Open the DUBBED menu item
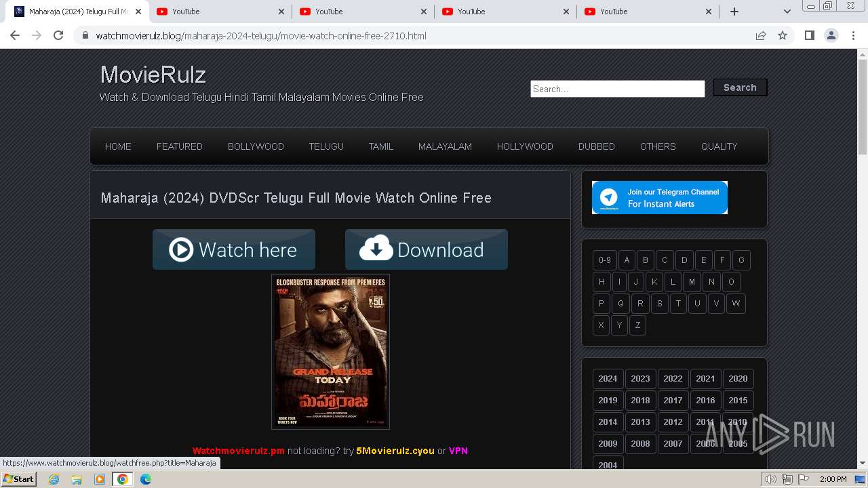 [597, 146]
